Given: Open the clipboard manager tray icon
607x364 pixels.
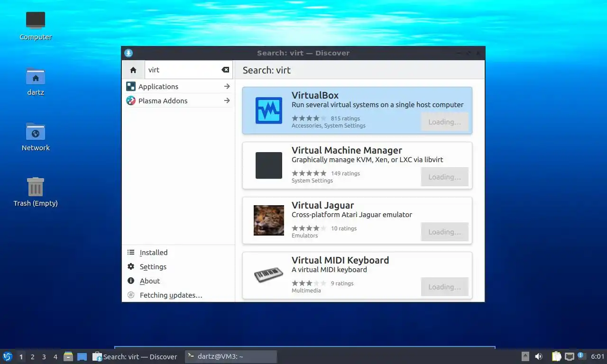Looking at the screenshot, I should pos(557,356).
